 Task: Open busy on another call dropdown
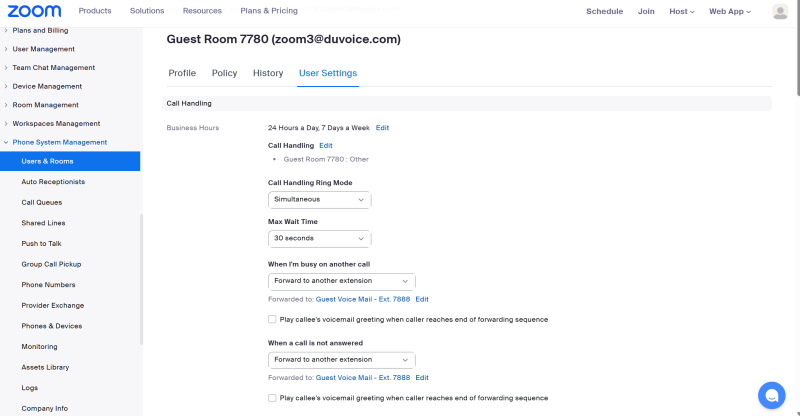(341, 281)
